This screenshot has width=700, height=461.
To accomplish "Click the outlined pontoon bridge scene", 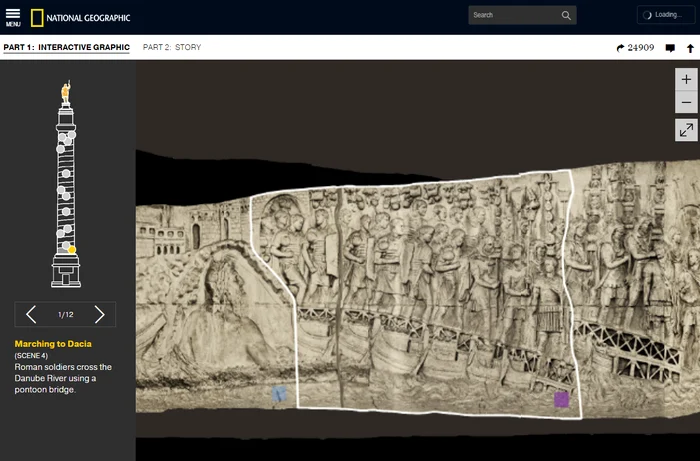I will coord(415,295).
